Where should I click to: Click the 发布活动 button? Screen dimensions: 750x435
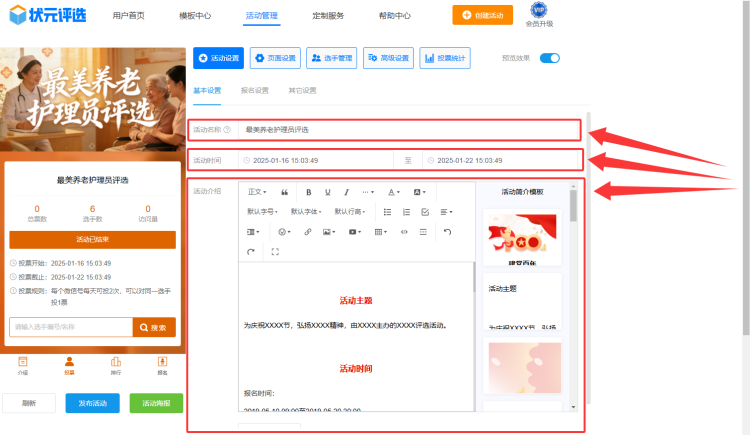coord(92,403)
